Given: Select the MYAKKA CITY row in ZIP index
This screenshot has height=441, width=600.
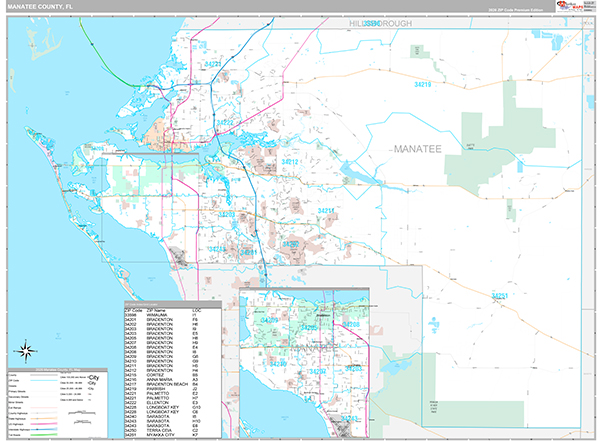Looking at the screenshot, I should coord(163,437).
